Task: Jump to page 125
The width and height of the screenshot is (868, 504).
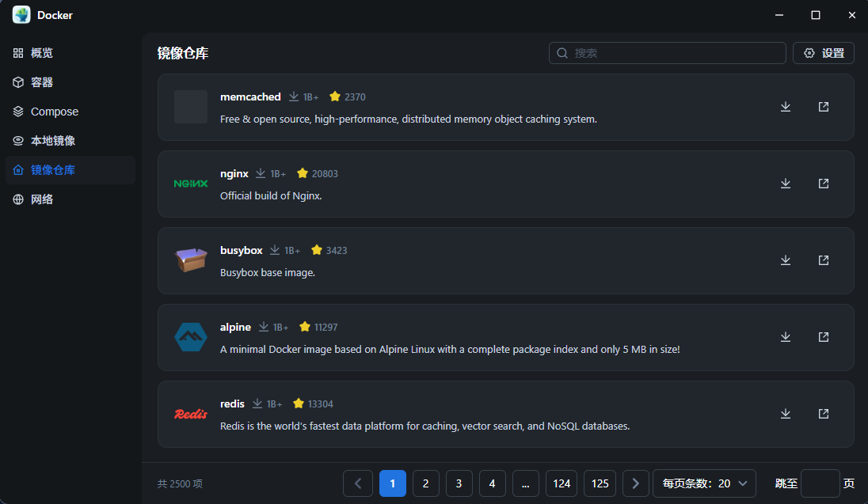Action: point(600,483)
